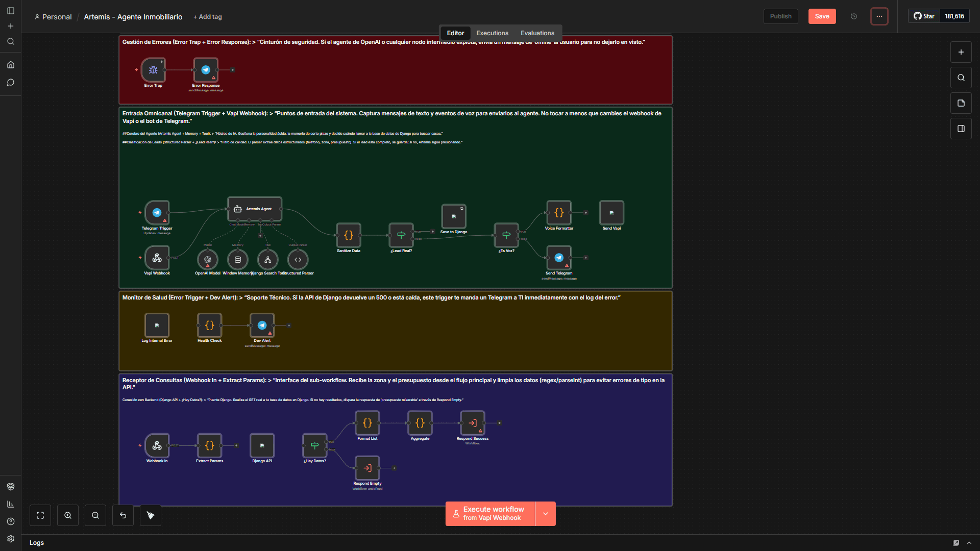The height and width of the screenshot is (551, 980).
Task: Select the Respond Success node
Action: click(x=473, y=423)
